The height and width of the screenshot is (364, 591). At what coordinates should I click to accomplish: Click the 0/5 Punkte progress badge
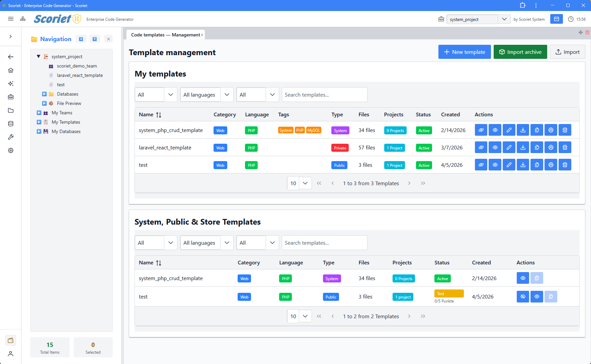(444, 301)
